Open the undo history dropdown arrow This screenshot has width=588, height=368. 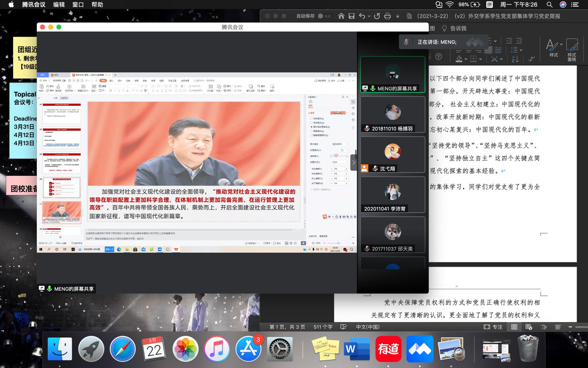click(x=369, y=16)
